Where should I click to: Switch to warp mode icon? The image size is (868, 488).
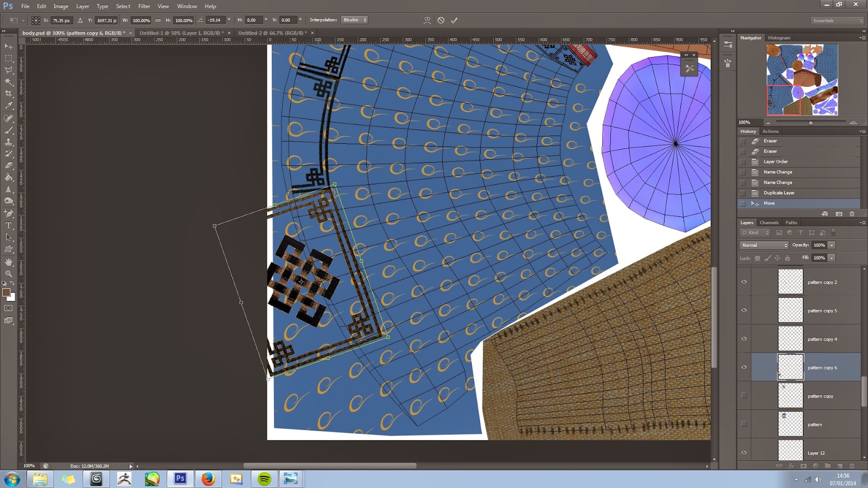[427, 20]
